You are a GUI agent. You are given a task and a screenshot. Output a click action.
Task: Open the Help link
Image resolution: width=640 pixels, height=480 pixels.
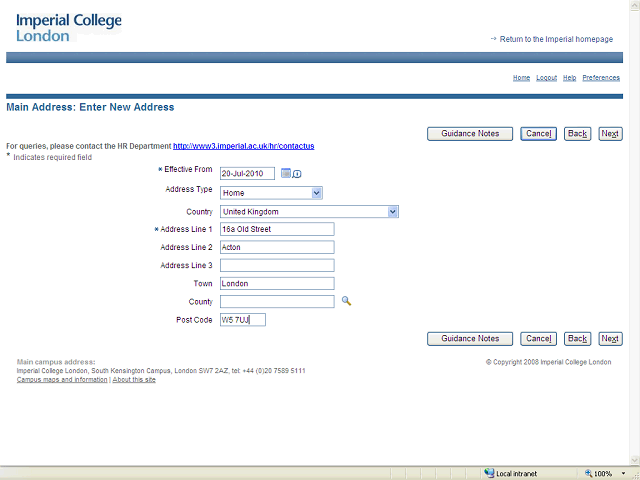(569, 77)
